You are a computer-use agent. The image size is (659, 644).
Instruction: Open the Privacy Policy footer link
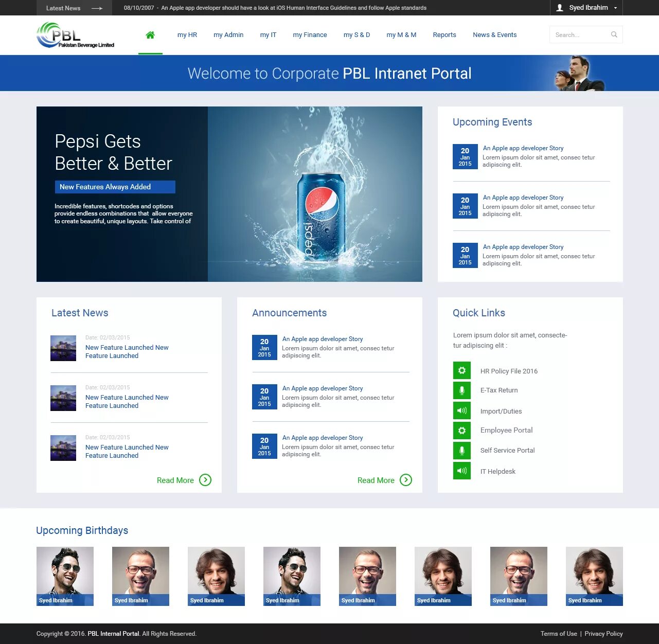point(603,634)
